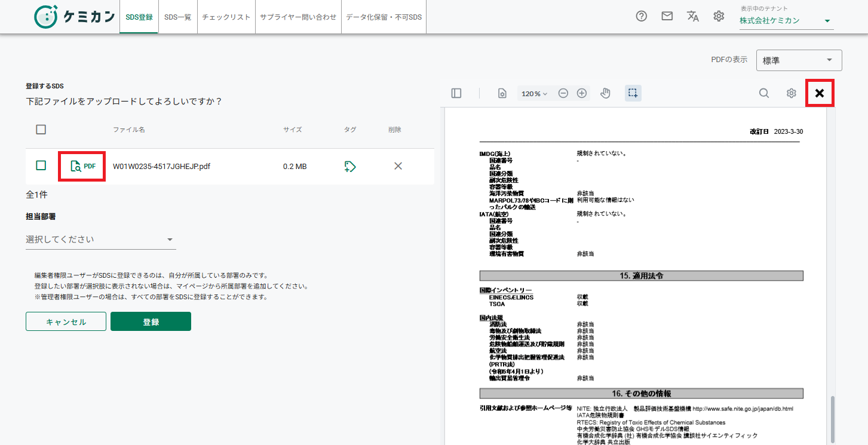
Task: Click the nite.go.jp URL in PDF
Action: point(743,409)
